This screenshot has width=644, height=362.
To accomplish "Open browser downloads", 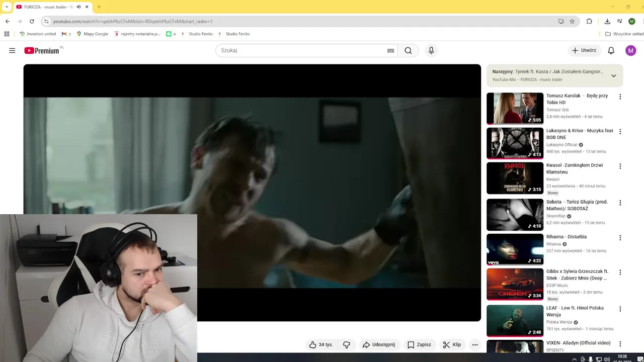I will 607,21.
